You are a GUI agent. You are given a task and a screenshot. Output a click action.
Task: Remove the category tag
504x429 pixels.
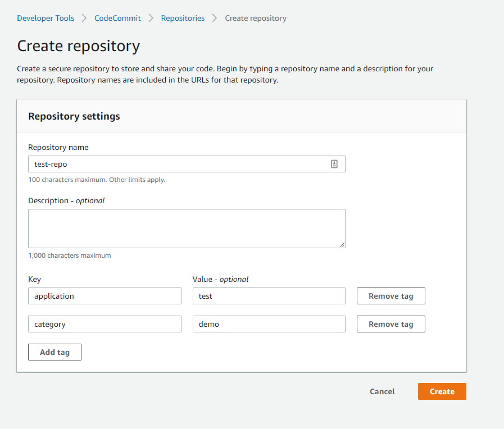pos(391,324)
